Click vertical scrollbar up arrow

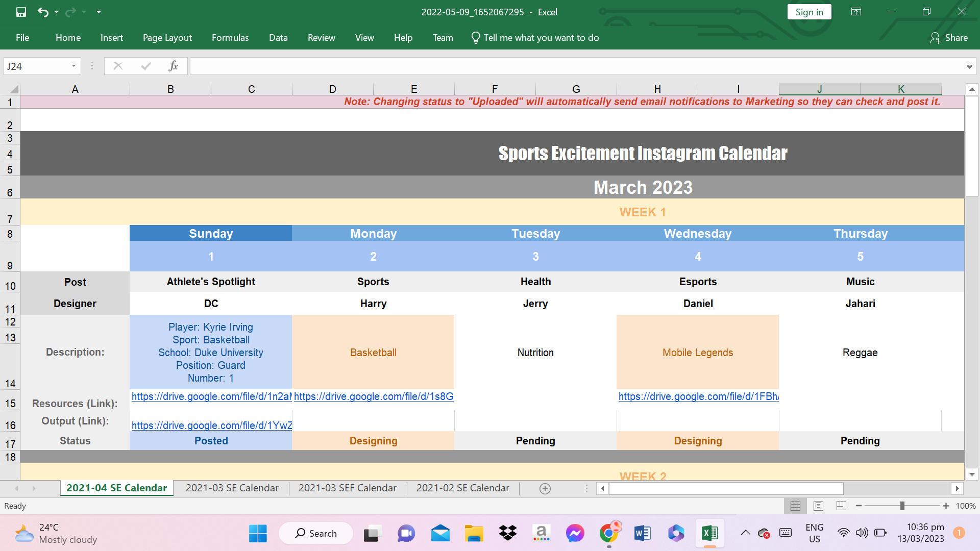pos(972,90)
